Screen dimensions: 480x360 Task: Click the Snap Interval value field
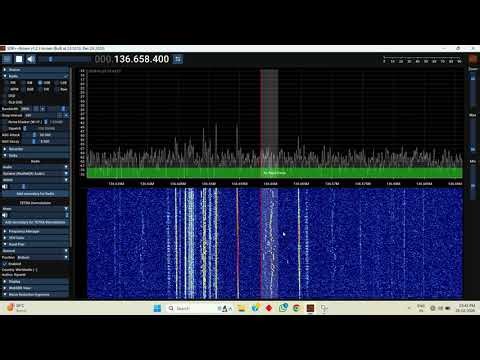click(x=40, y=115)
